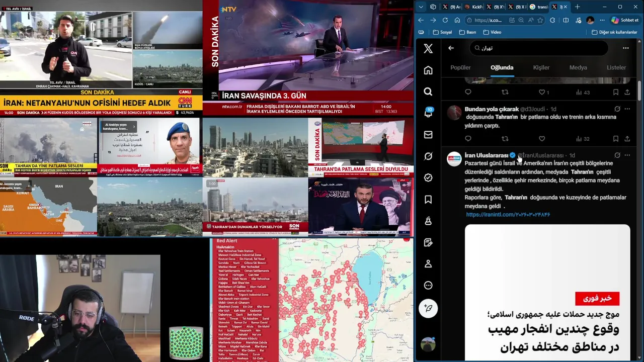Open Grok in X sidebar
Viewport: 644px width, 362px height.
click(x=428, y=156)
